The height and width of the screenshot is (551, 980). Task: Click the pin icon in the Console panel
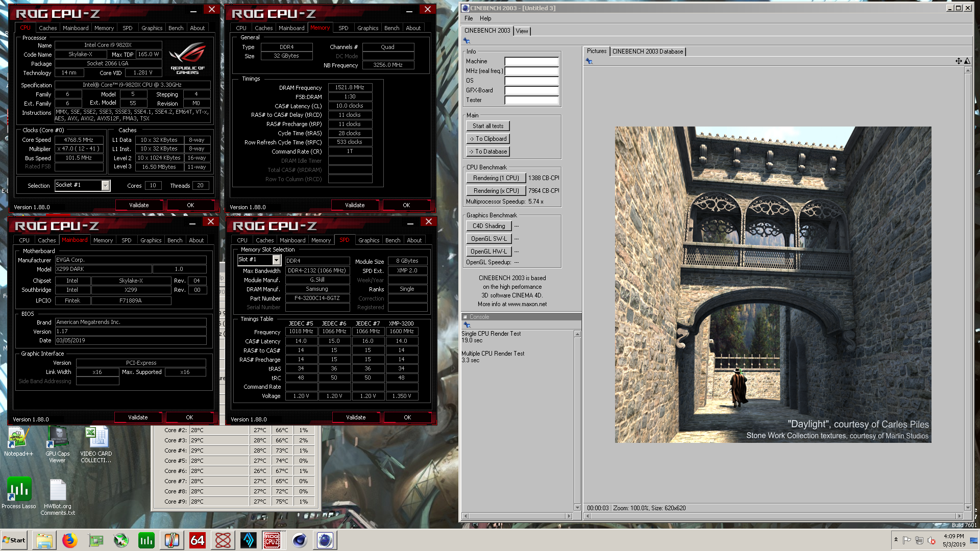(x=467, y=325)
